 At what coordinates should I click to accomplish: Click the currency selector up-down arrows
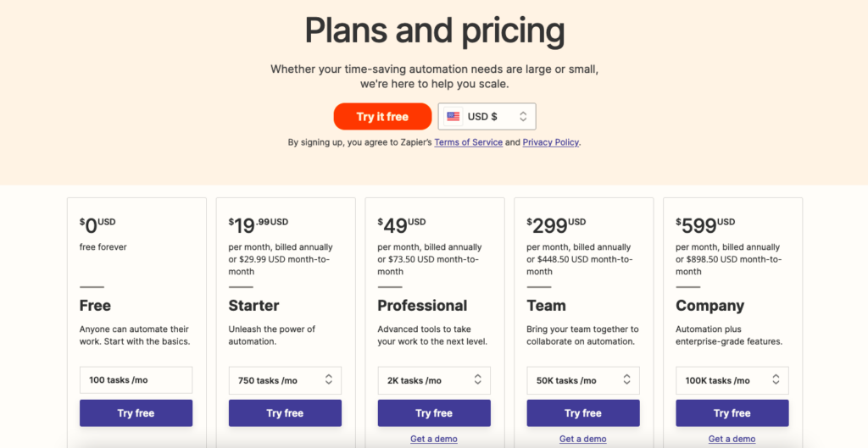(x=523, y=117)
